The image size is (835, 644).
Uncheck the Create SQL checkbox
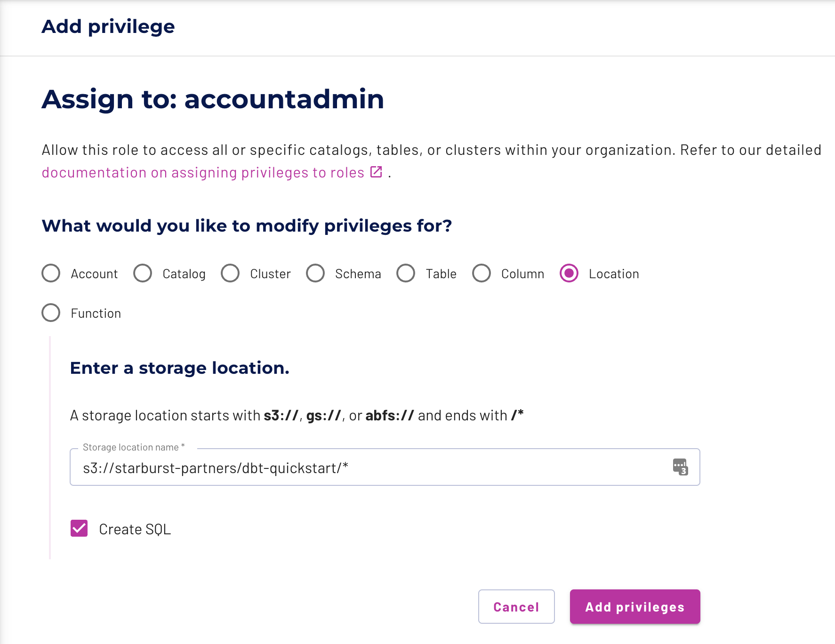point(79,529)
